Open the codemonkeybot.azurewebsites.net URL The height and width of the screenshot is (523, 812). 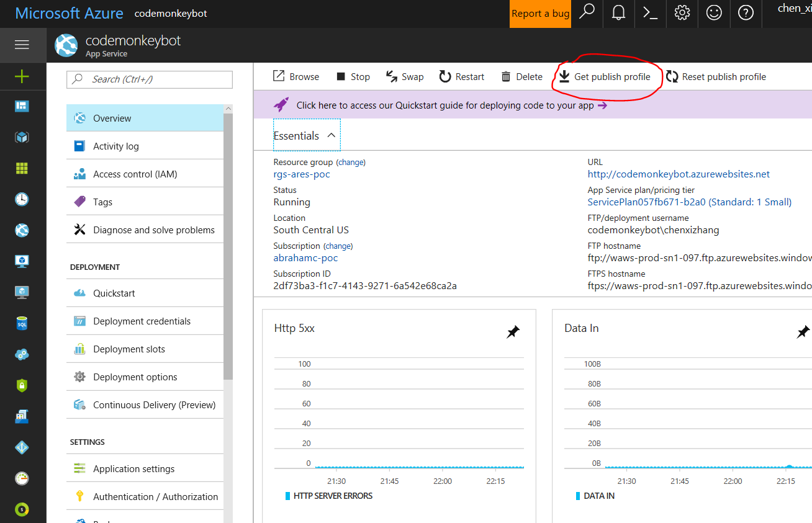[x=678, y=174]
